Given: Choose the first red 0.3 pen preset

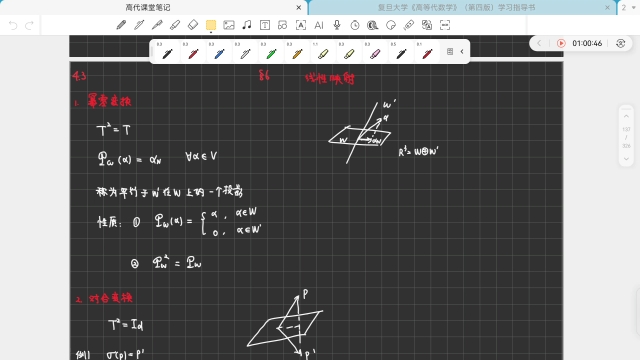Looking at the screenshot, I should pyautogui.click(x=193, y=51).
